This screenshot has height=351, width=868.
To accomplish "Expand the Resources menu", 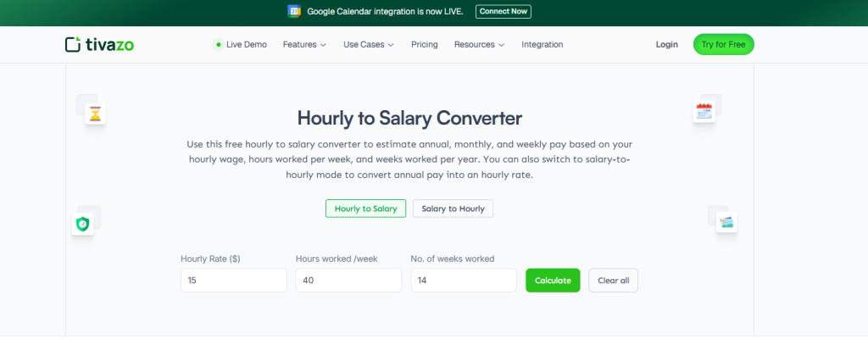I will 480,44.
